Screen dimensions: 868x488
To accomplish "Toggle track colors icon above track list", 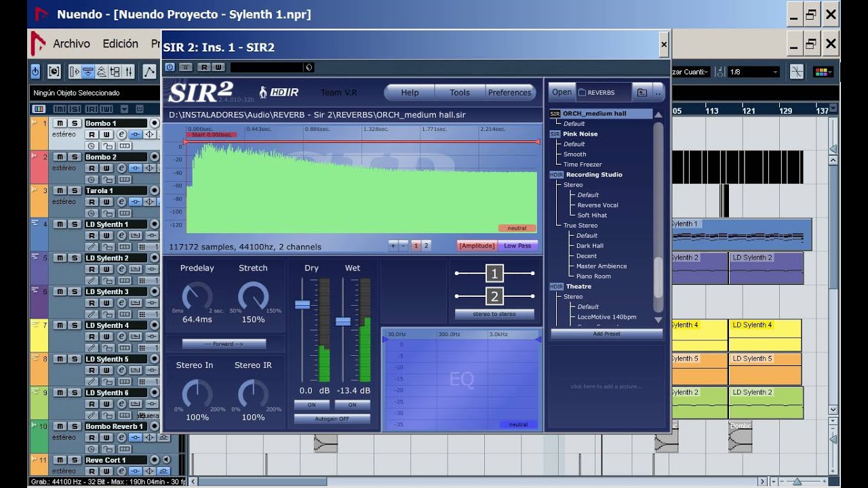I will point(39,109).
